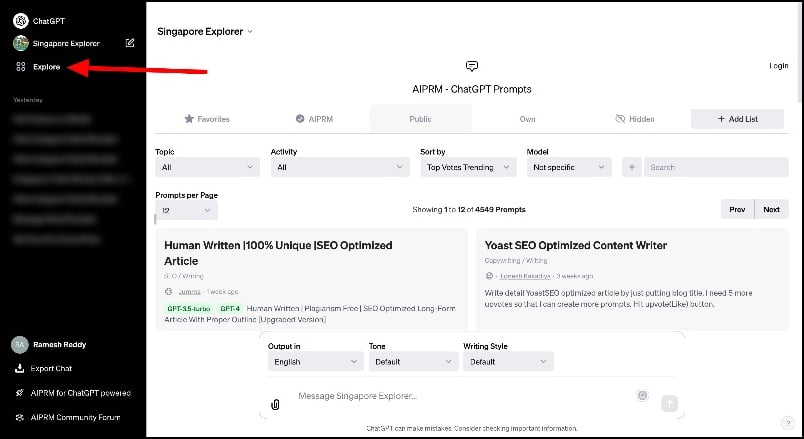Click the Hidden crossed-eye icon
Image resolution: width=804 pixels, height=439 pixels.
pyautogui.click(x=619, y=119)
